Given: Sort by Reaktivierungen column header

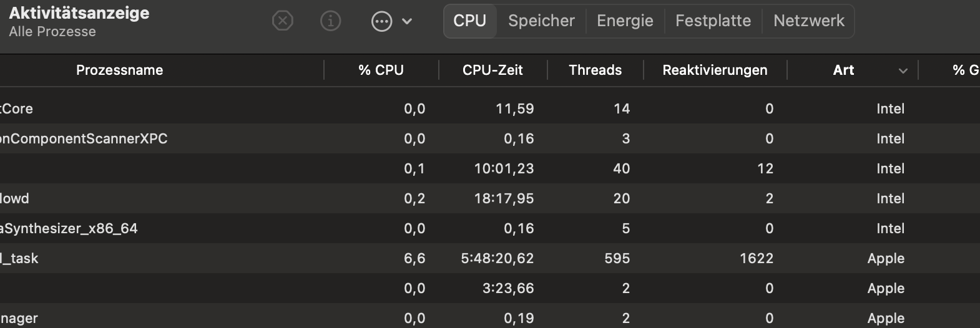Looking at the screenshot, I should pos(715,70).
